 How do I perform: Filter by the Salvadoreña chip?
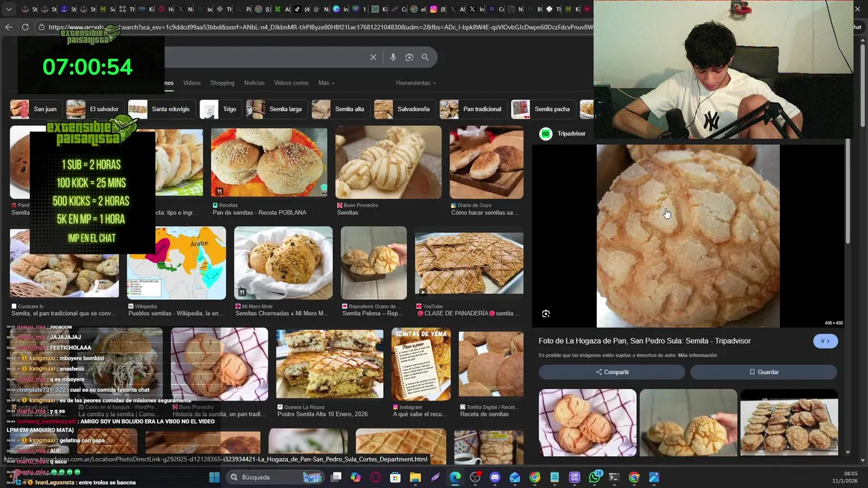click(404, 109)
